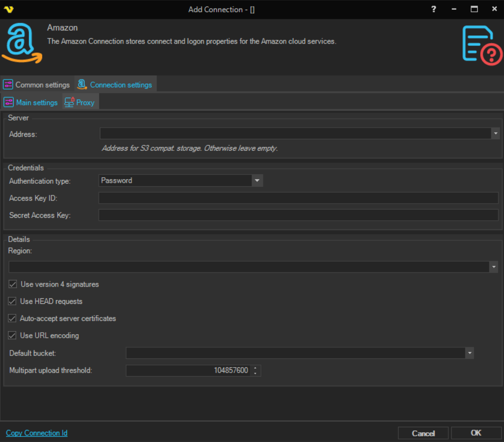Expand the Region dropdown list
The width and height of the screenshot is (504, 442).
493,267
